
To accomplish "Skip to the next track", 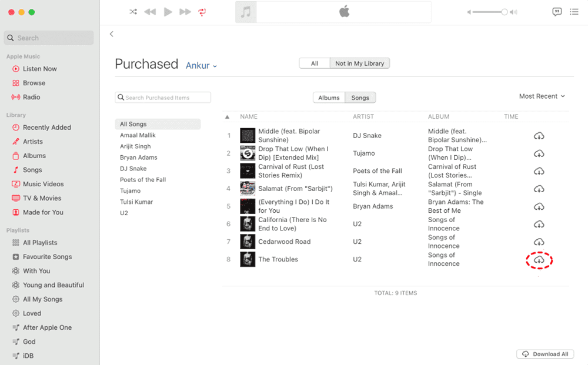I will [185, 12].
